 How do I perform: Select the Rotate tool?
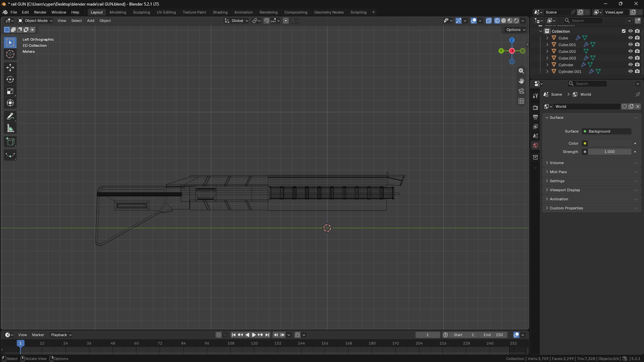click(10, 79)
